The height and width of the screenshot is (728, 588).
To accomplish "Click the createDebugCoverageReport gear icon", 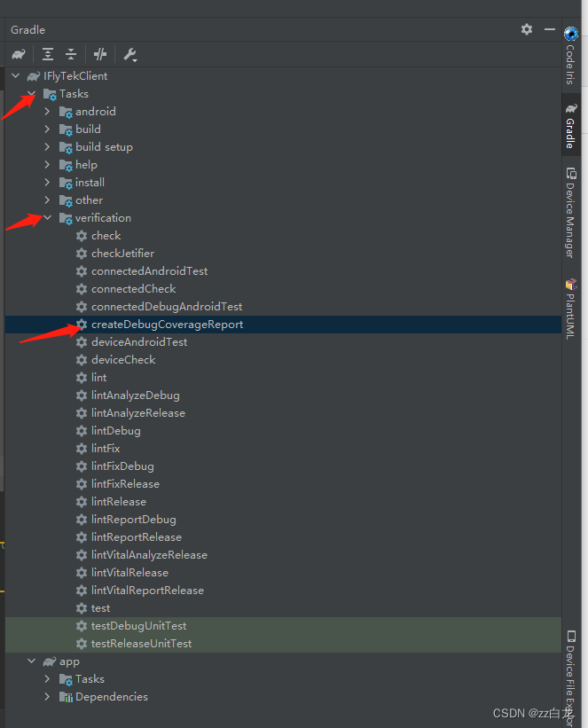I will (82, 324).
